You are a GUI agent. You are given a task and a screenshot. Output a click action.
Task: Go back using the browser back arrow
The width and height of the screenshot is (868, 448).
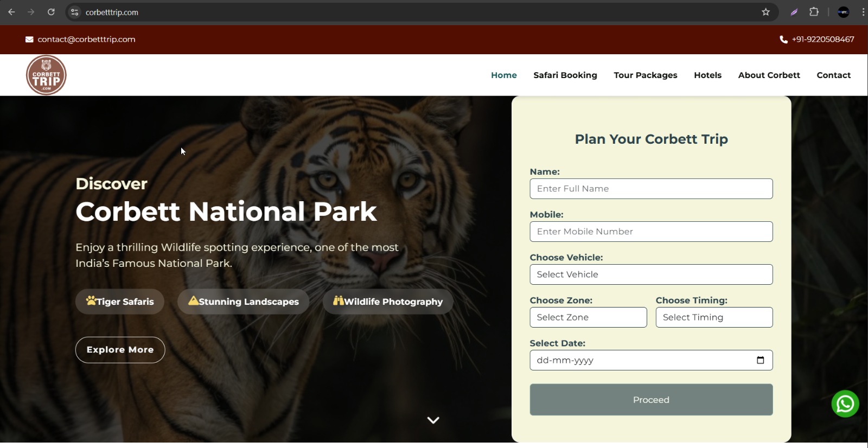11,12
